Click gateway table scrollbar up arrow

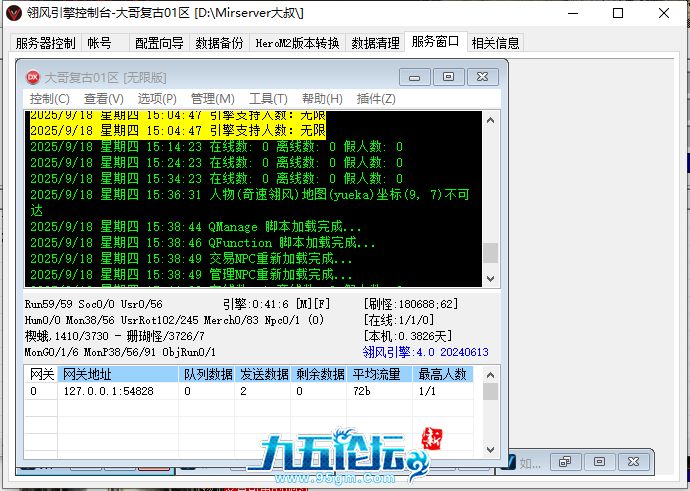point(491,375)
